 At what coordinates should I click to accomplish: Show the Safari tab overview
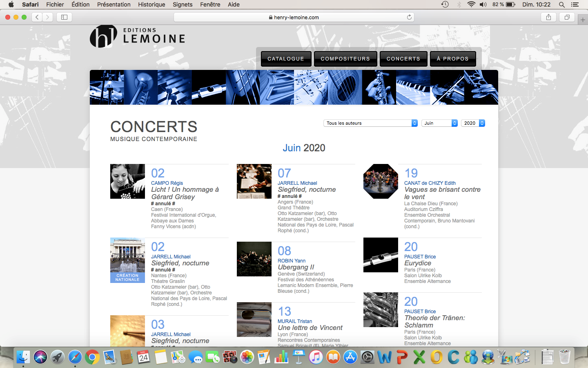click(567, 17)
